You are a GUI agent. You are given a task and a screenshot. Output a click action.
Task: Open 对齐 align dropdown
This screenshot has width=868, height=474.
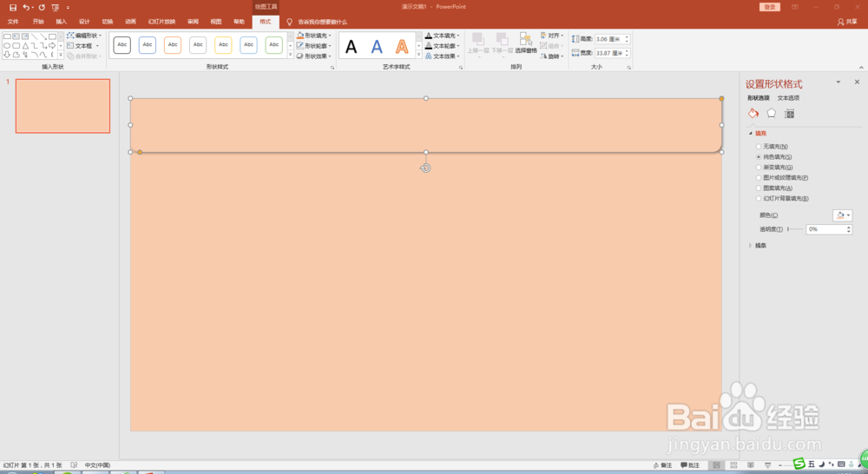(x=552, y=36)
